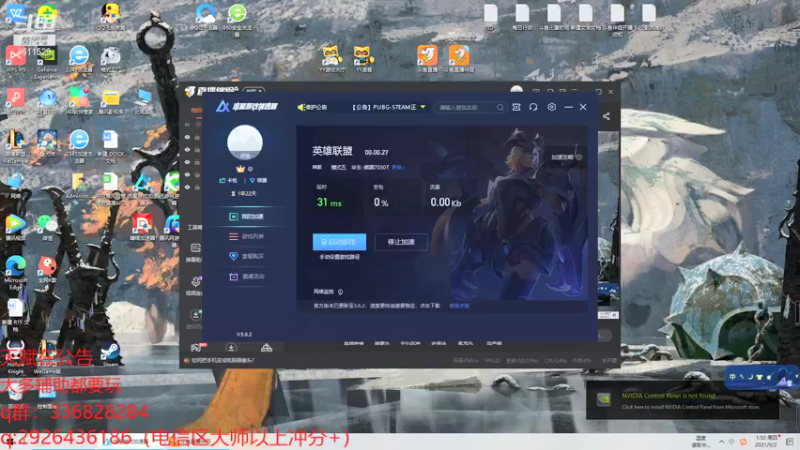Click 更换 link beside server node

click(x=398, y=167)
